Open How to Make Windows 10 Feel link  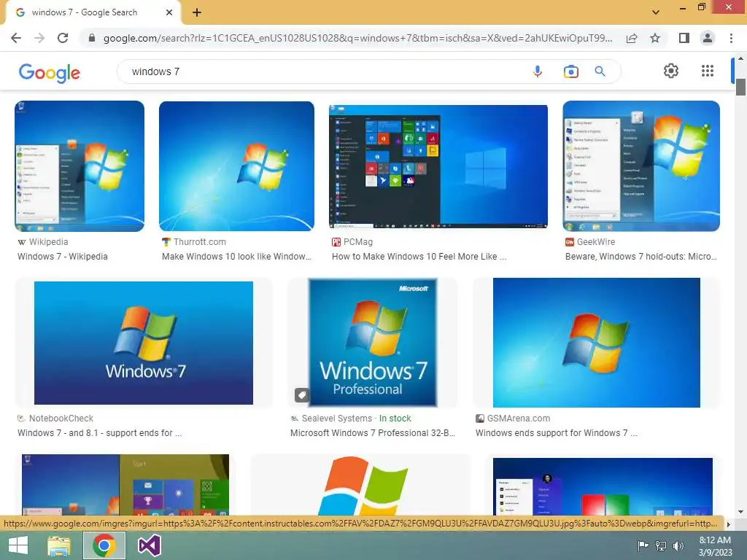[x=419, y=257]
